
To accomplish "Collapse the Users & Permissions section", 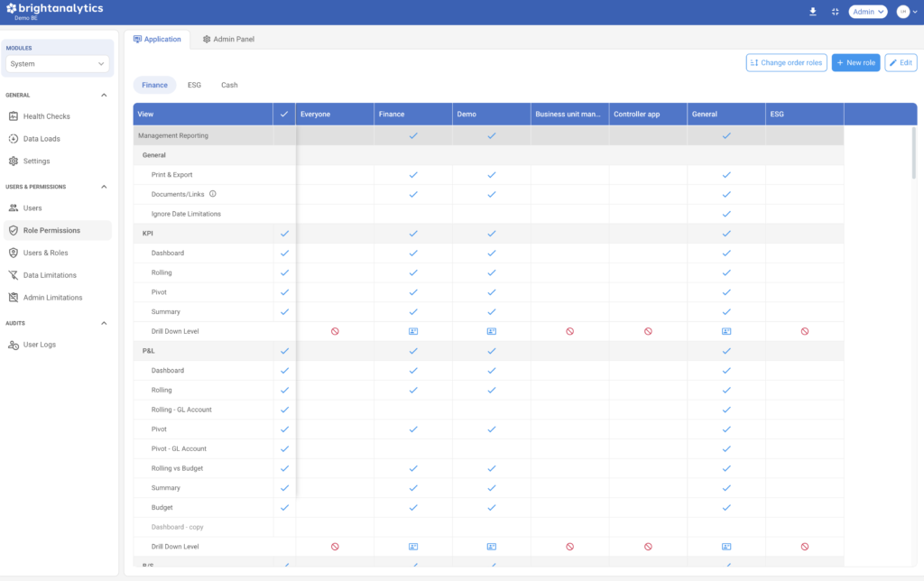I will pyautogui.click(x=104, y=187).
